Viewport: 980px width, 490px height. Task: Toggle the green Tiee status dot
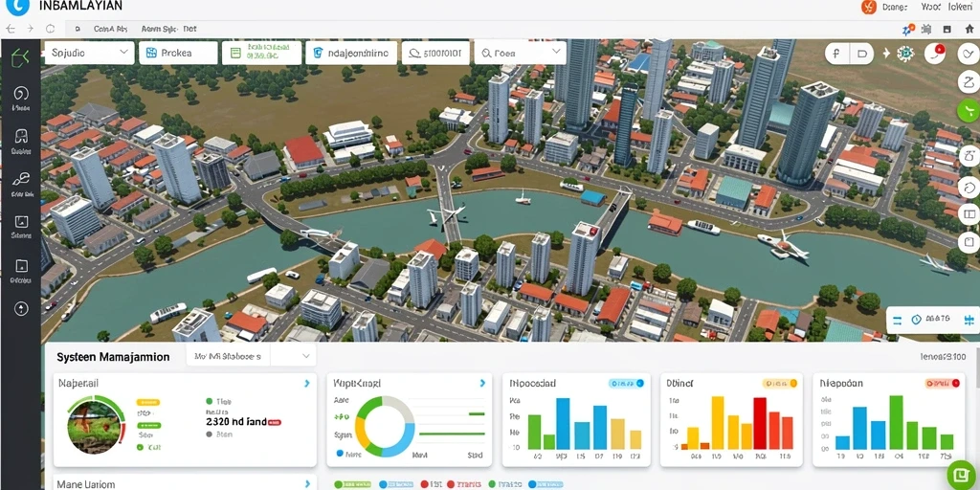click(x=209, y=401)
